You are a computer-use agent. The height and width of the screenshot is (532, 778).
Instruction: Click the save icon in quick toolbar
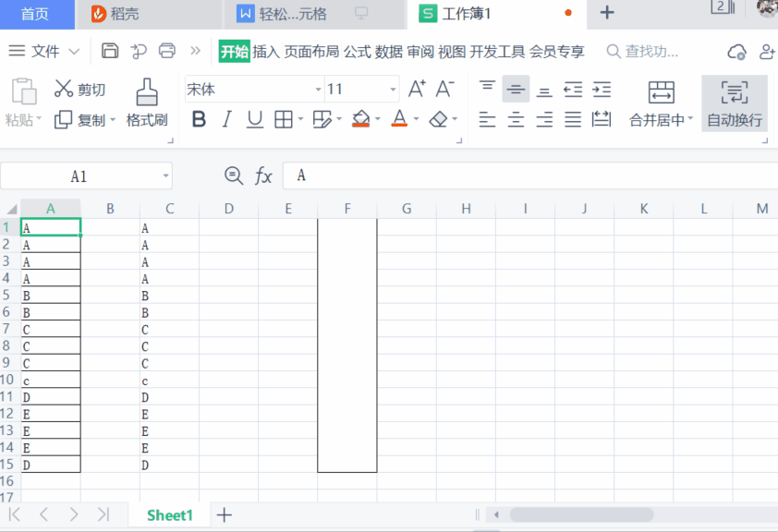click(110, 51)
